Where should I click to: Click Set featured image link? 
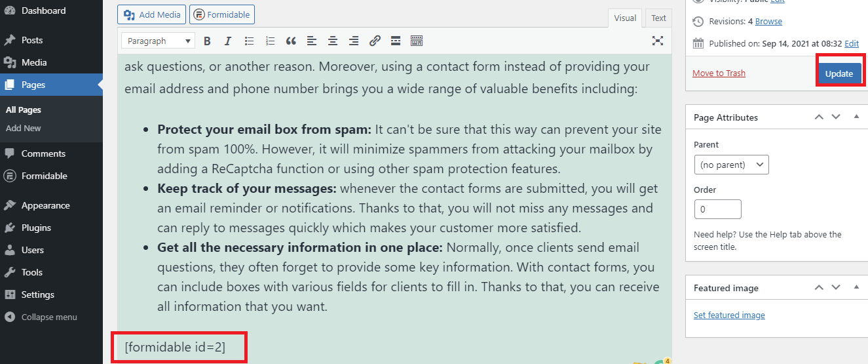729,315
